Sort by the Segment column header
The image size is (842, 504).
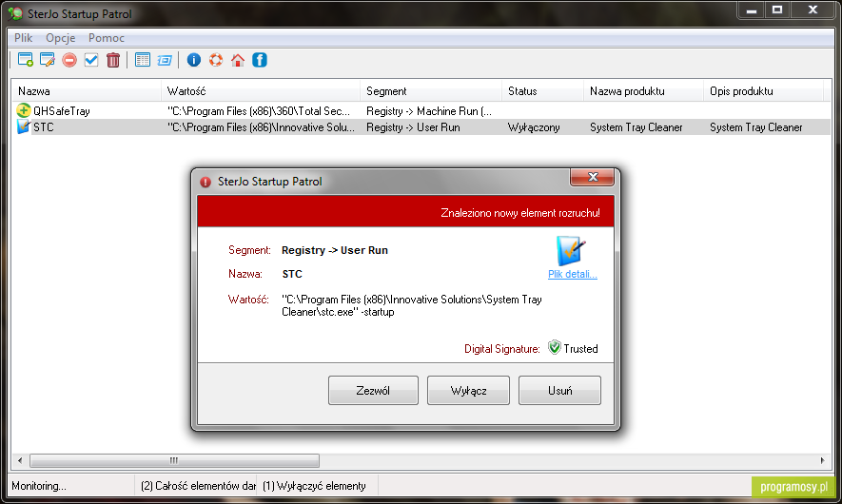click(431, 91)
